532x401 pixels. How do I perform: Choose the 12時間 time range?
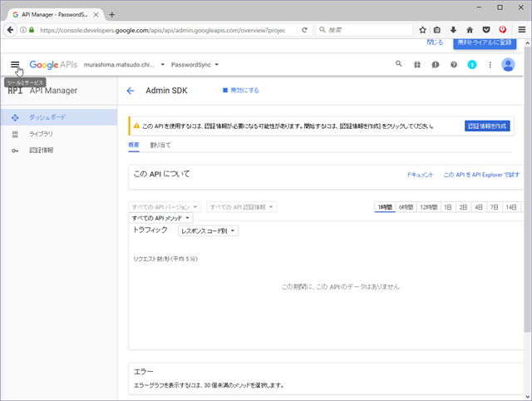pyautogui.click(x=429, y=207)
